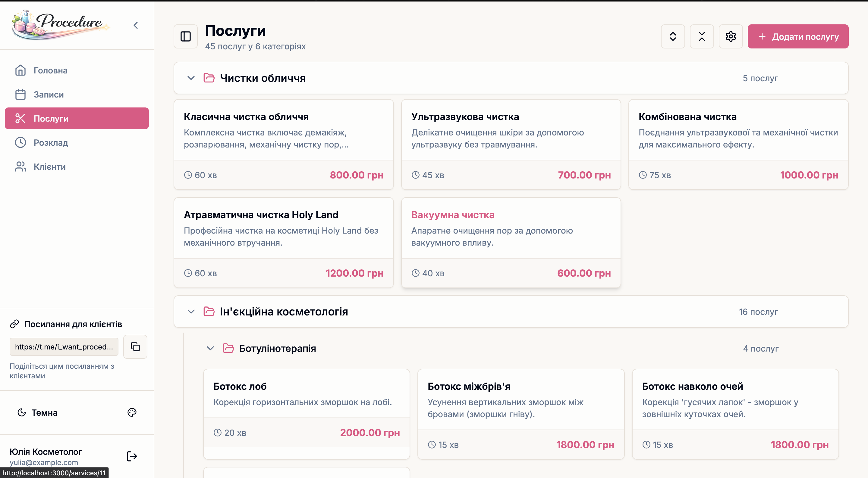Click the panel layout icon beside Послуги heading
Viewport: 868px width, 478px height.
(x=185, y=36)
